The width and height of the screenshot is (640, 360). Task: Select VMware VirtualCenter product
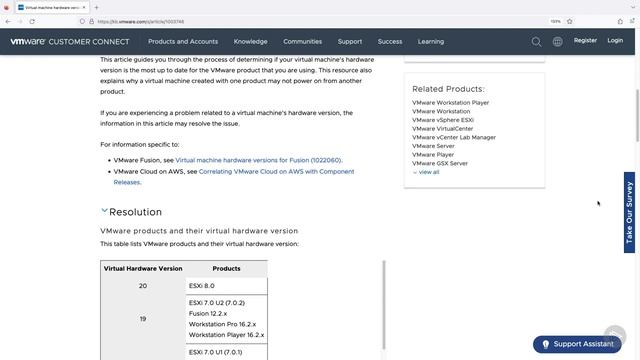pyautogui.click(x=442, y=129)
